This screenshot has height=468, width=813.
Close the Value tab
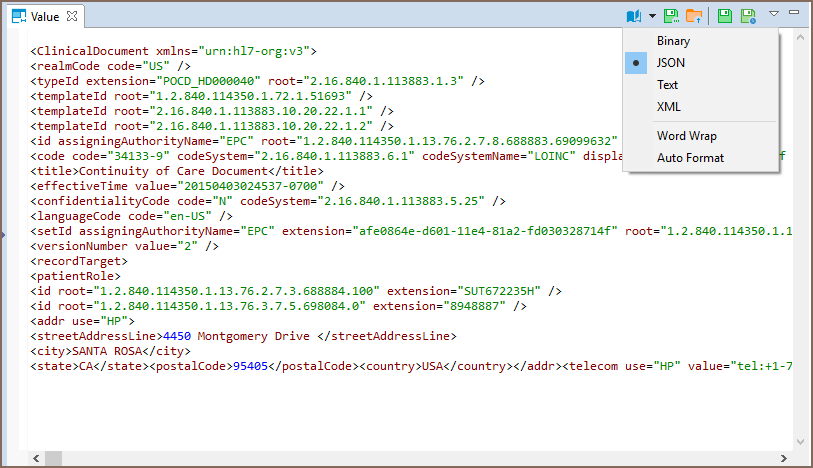tap(71, 17)
